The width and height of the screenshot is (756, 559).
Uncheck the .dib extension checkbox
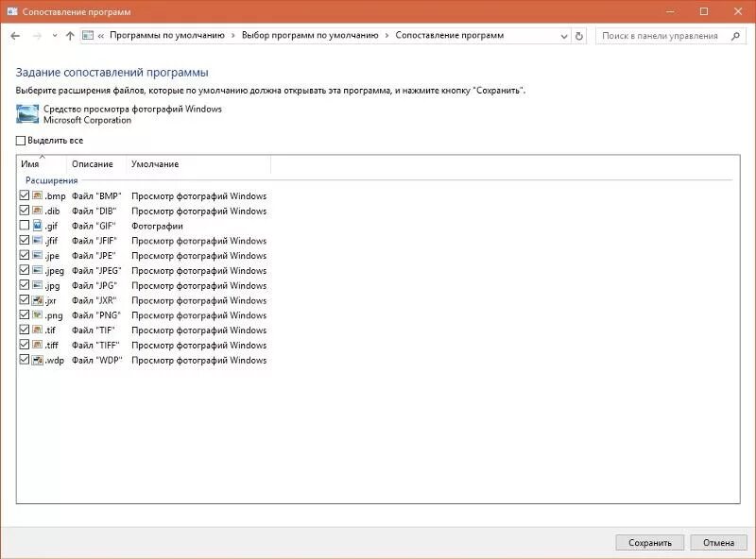(x=25, y=211)
